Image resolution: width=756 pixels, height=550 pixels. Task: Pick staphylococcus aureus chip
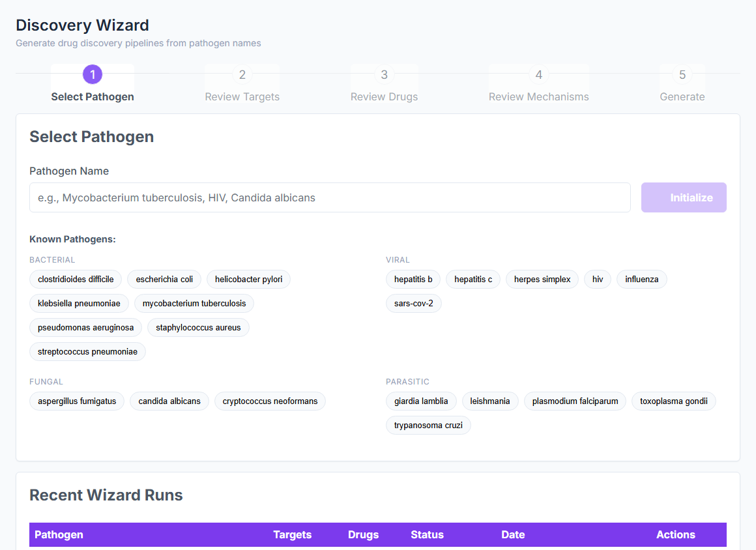(198, 327)
